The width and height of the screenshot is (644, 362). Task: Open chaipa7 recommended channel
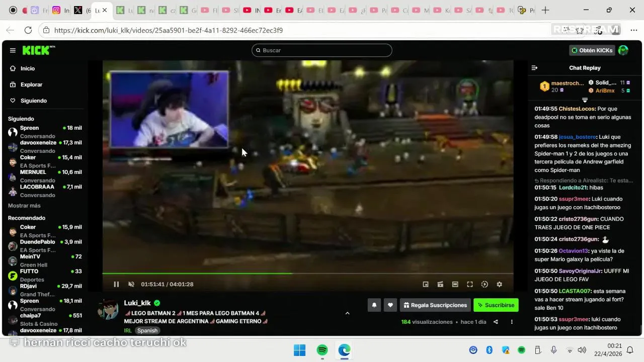tap(45, 319)
